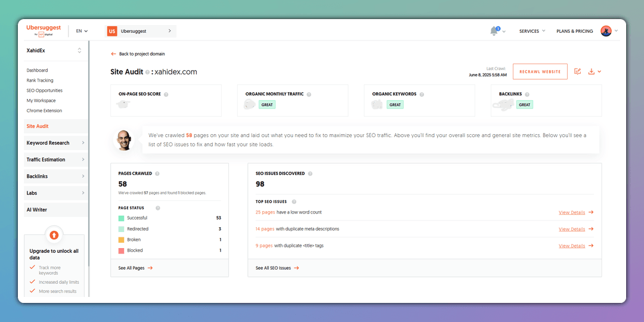This screenshot has width=644, height=322.
Task: Click Organic Monthly Traffic help icon
Action: coord(309,94)
